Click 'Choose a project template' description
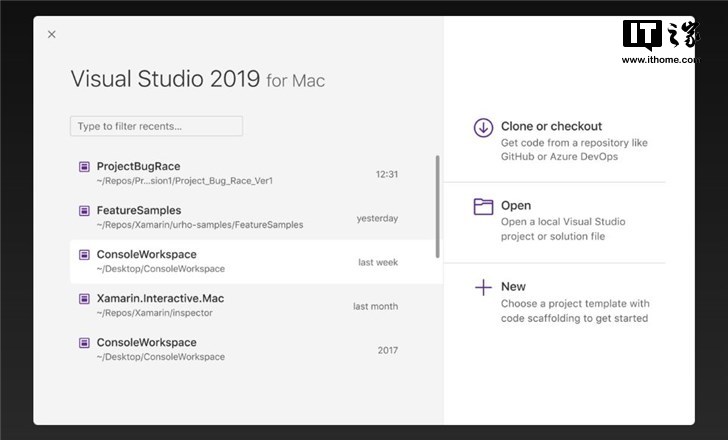728x440 pixels. [575, 311]
